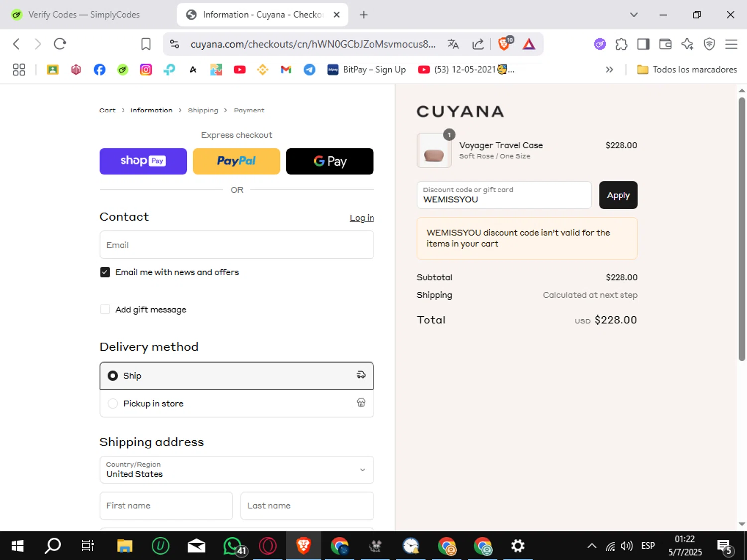Focus the Email input field
This screenshot has width=747, height=560.
[x=237, y=245]
